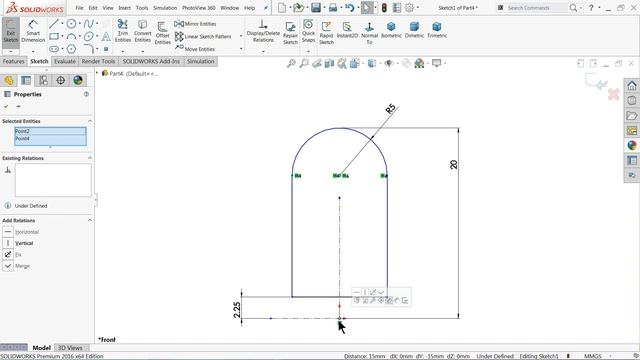Select Smart Dimension tool

(x=33, y=32)
